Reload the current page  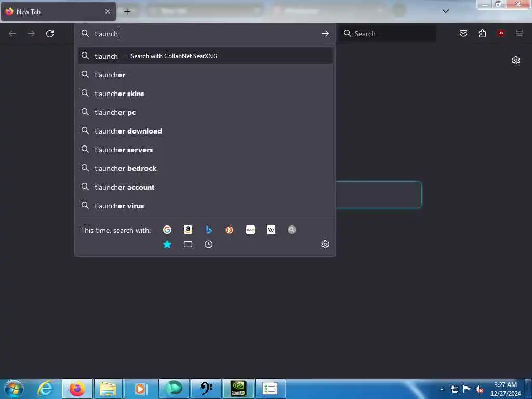click(50, 34)
